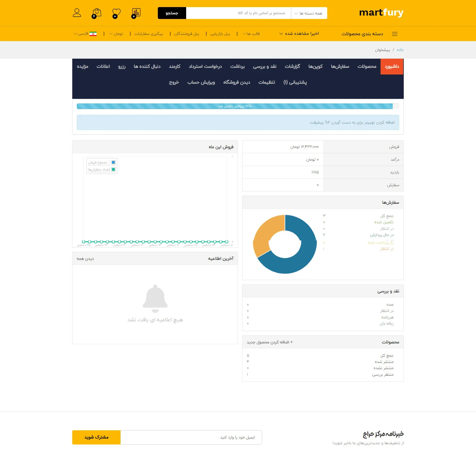476x464 pixels.
Task: Toggle the blue total sales legend item
Action: click(x=113, y=162)
